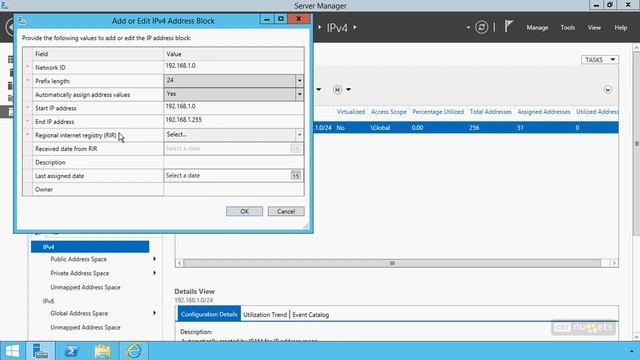The image size is (640, 360).
Task: Expand the collapsed section chevron in IPv4 panel
Action: tap(608, 90)
